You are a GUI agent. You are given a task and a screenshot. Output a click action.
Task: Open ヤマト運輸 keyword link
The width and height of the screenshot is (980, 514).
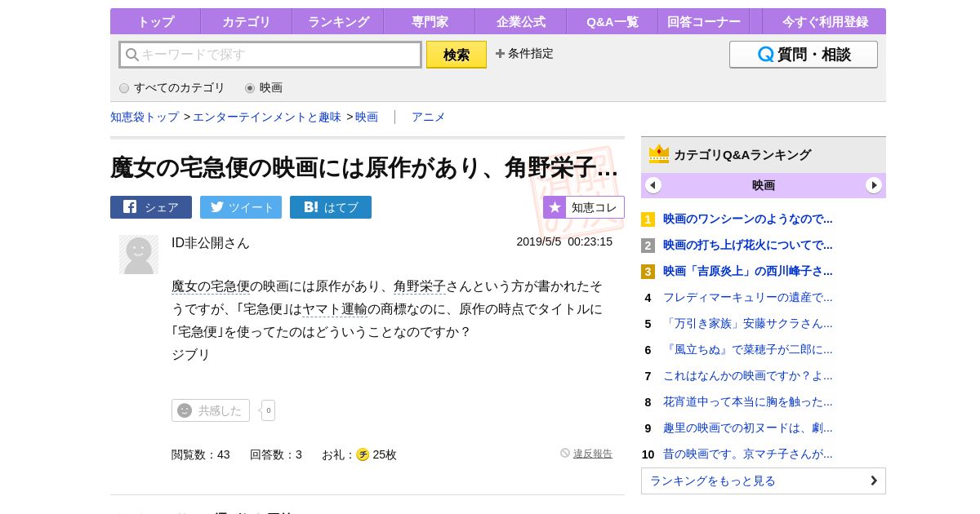coord(335,309)
